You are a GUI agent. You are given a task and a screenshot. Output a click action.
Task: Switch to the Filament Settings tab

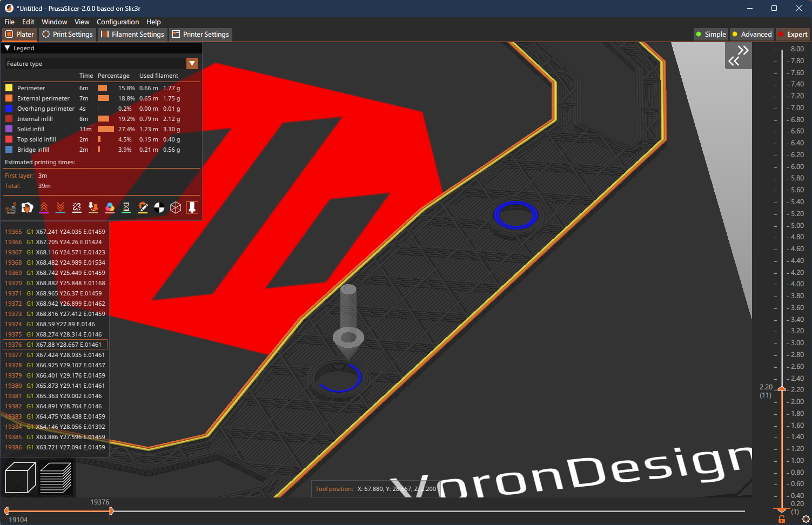point(132,34)
